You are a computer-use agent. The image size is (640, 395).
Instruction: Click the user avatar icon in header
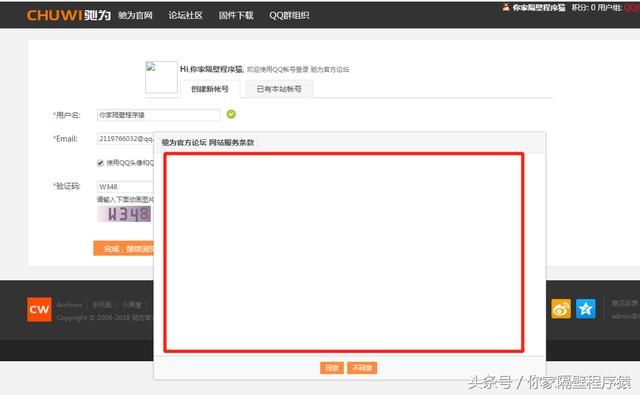(x=506, y=7)
